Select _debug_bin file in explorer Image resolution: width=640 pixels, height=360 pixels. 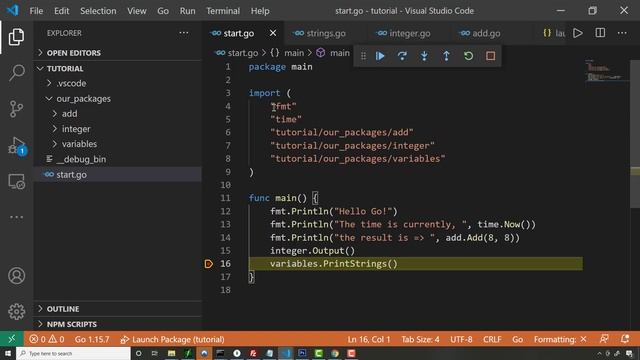pyautogui.click(x=118, y=160)
